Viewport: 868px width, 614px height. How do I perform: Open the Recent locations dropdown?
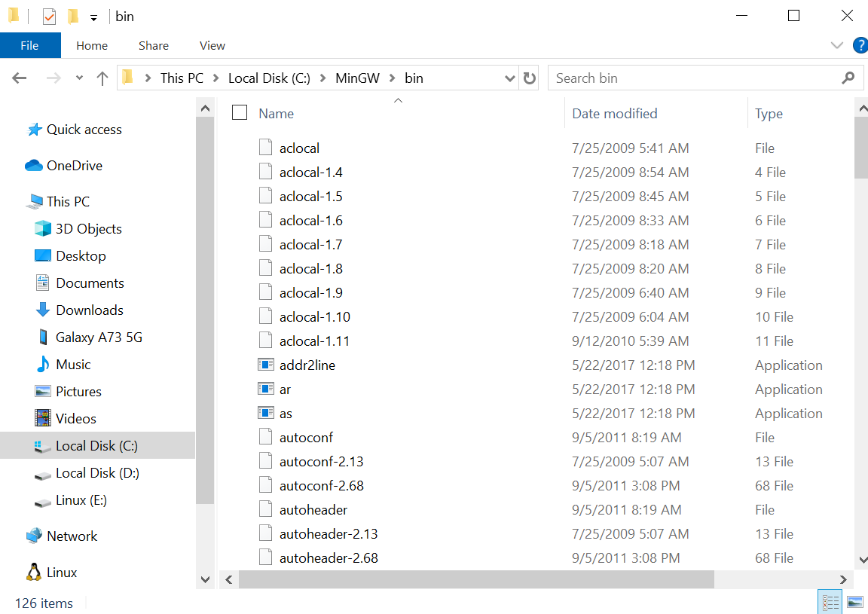(x=79, y=78)
